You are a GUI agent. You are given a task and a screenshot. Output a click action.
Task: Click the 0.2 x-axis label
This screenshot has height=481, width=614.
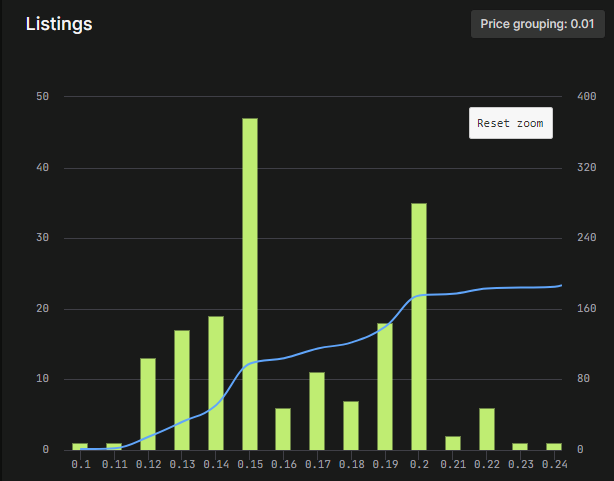pyautogui.click(x=419, y=465)
